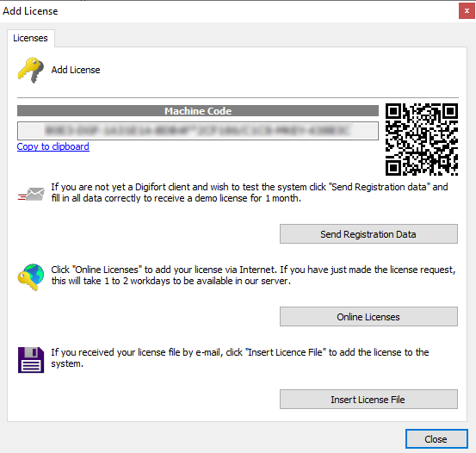The image size is (476, 453).
Task: Click the globe with key online license icon
Action: tap(31, 277)
